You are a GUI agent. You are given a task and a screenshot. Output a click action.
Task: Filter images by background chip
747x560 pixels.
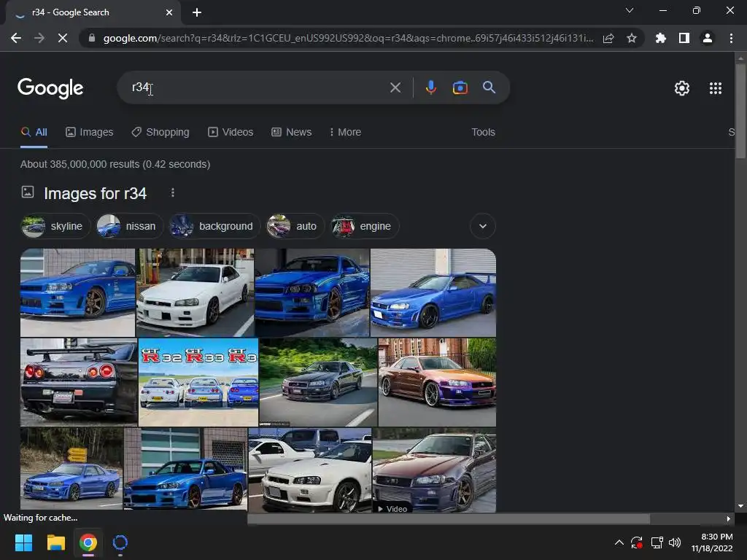pyautogui.click(x=214, y=226)
